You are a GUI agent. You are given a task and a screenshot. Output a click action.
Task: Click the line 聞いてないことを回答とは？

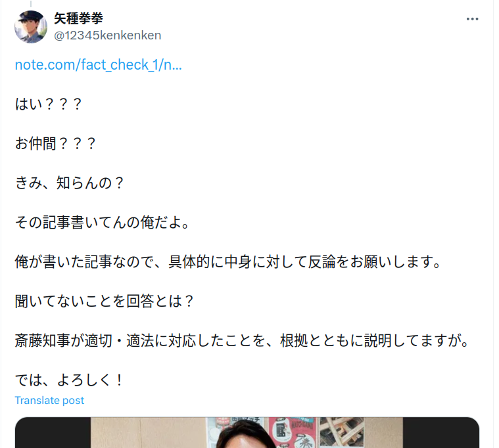pyautogui.click(x=105, y=301)
